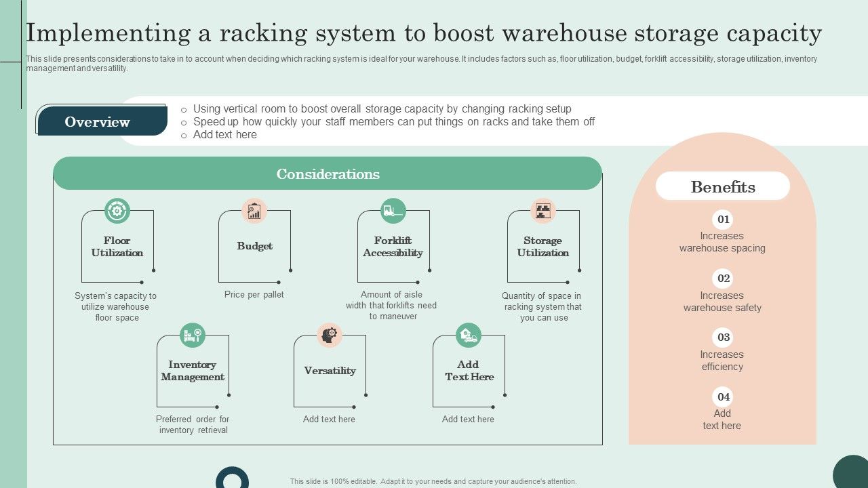Viewport: 868px width, 488px height.
Task: Click the forklift icon above Forklift Accessibility
Action: [393, 211]
